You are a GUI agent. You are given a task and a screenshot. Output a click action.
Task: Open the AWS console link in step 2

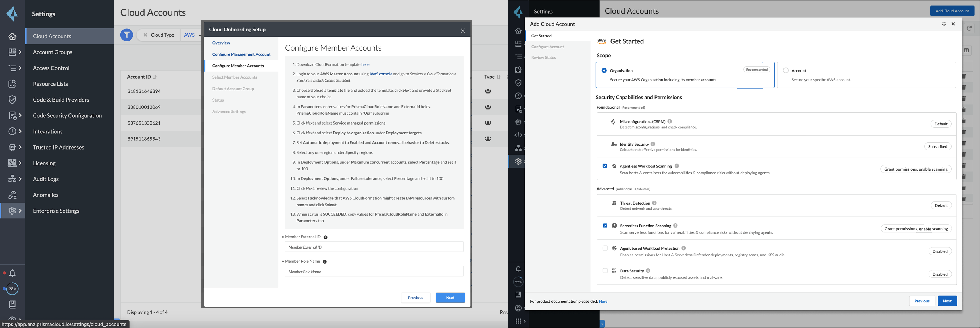point(381,74)
